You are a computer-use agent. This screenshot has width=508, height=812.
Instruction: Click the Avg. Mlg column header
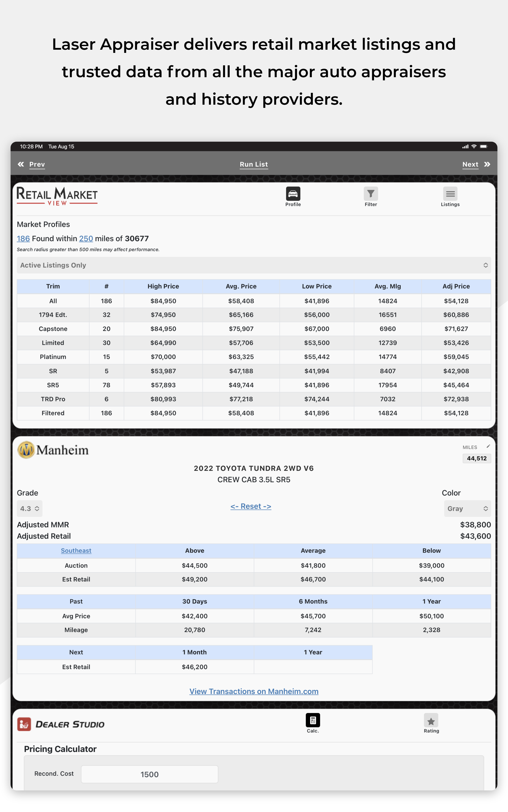[x=387, y=286]
